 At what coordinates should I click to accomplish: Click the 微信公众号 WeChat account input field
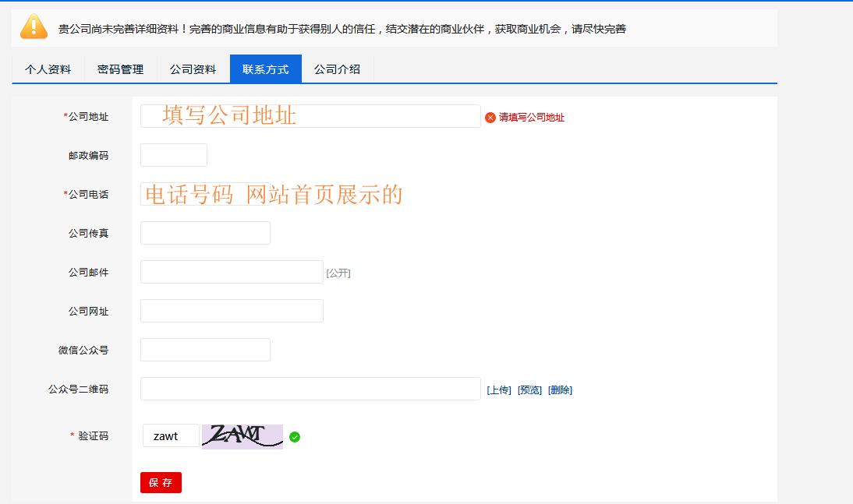(204, 350)
